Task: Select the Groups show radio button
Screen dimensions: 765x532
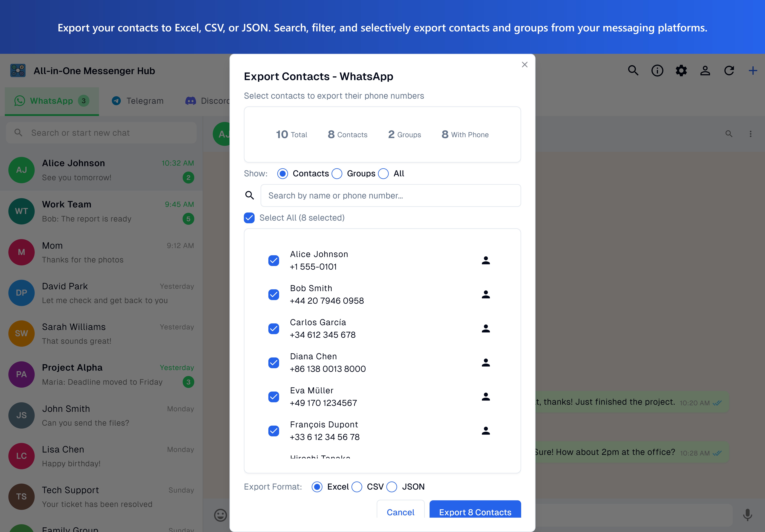Action: [x=337, y=174]
